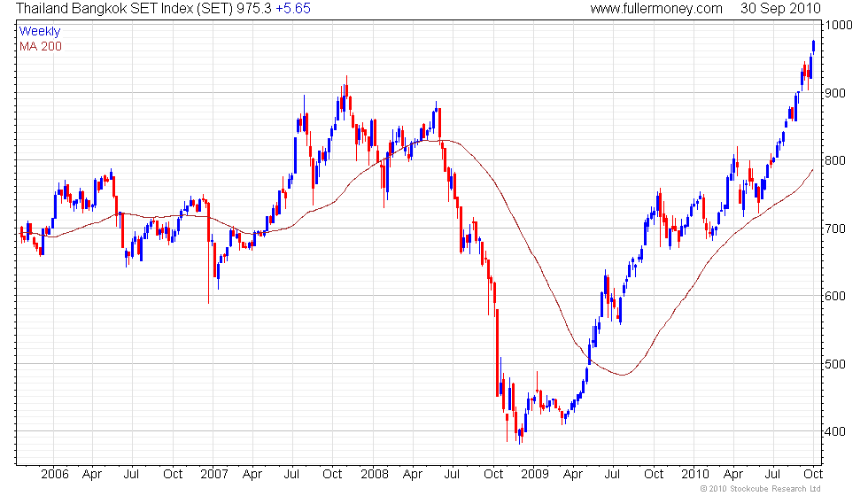Click the 'Jul' label after 2007
The image size is (868, 496).
[x=291, y=474]
